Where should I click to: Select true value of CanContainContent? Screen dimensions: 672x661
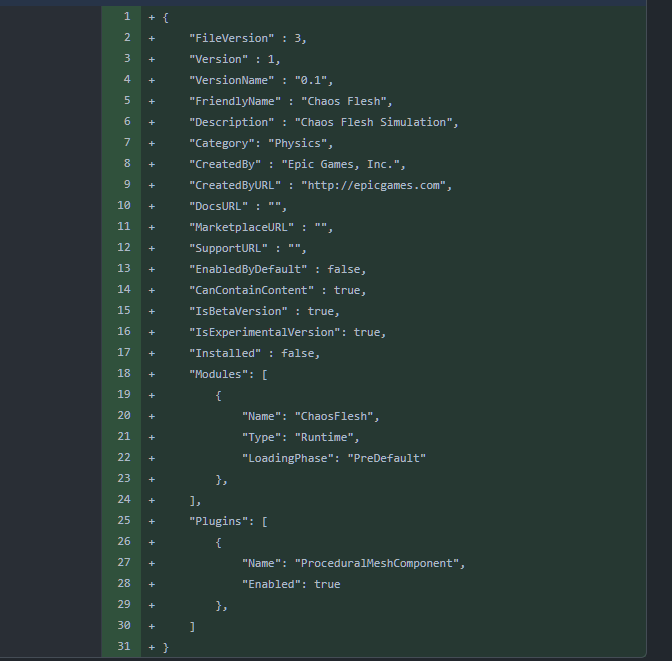click(347, 290)
